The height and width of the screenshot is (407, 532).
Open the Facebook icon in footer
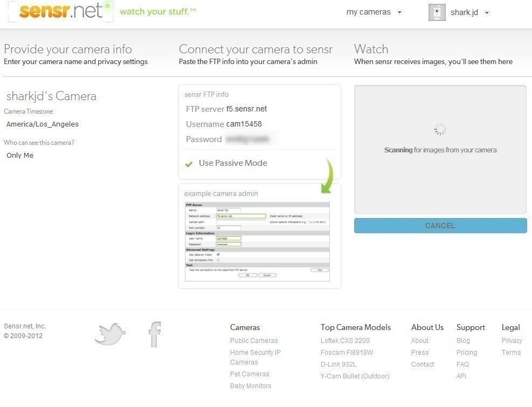pyautogui.click(x=155, y=334)
